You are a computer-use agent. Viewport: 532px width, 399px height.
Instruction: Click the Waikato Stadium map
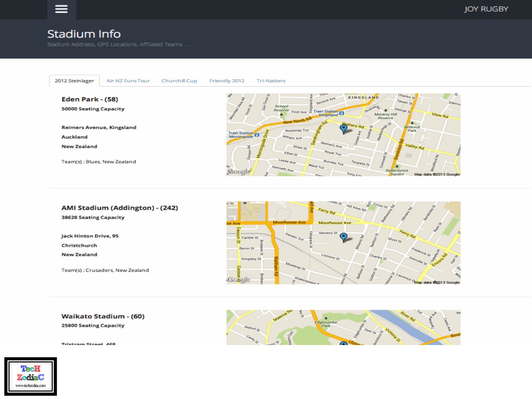point(343,327)
